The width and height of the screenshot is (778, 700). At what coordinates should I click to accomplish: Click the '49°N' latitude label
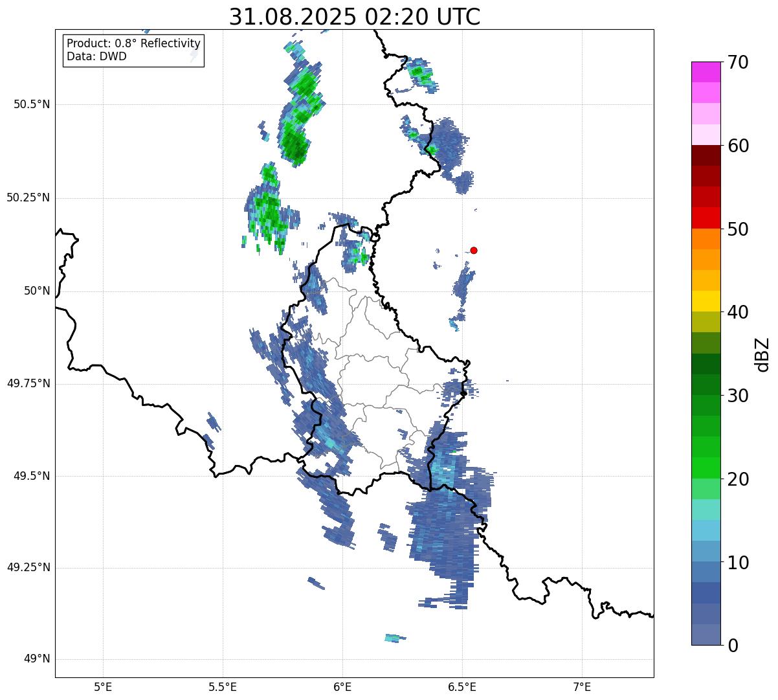(37, 659)
